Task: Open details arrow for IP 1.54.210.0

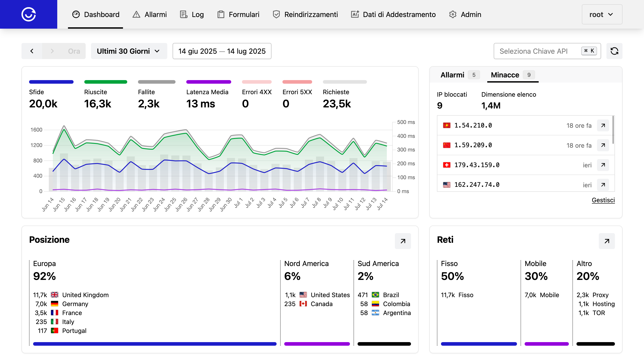Action: [603, 125]
